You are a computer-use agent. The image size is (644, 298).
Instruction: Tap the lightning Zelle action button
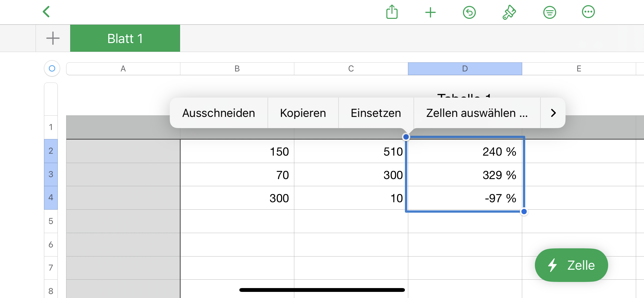[571, 265]
